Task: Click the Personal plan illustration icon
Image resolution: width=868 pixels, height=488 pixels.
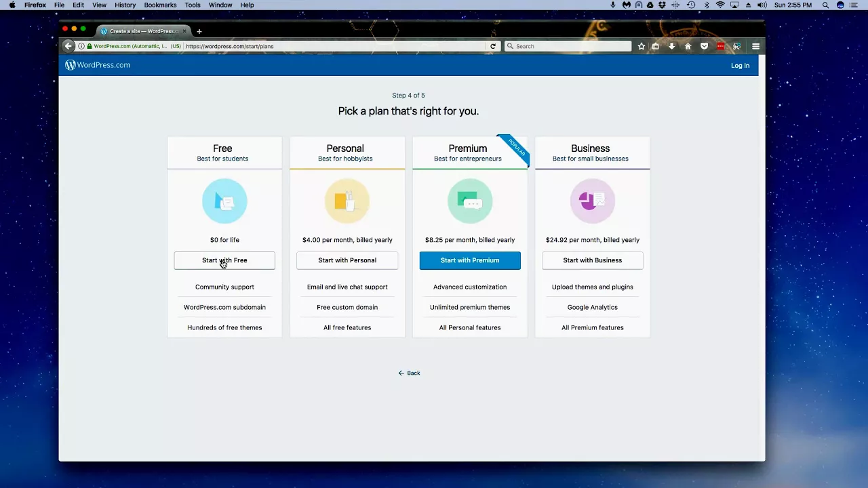Action: coord(347,201)
